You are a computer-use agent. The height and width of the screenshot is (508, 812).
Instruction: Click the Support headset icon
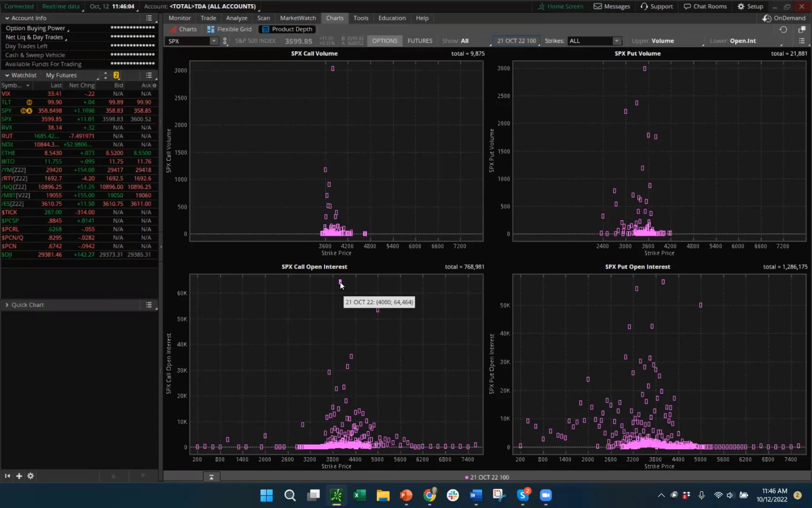tap(644, 6)
